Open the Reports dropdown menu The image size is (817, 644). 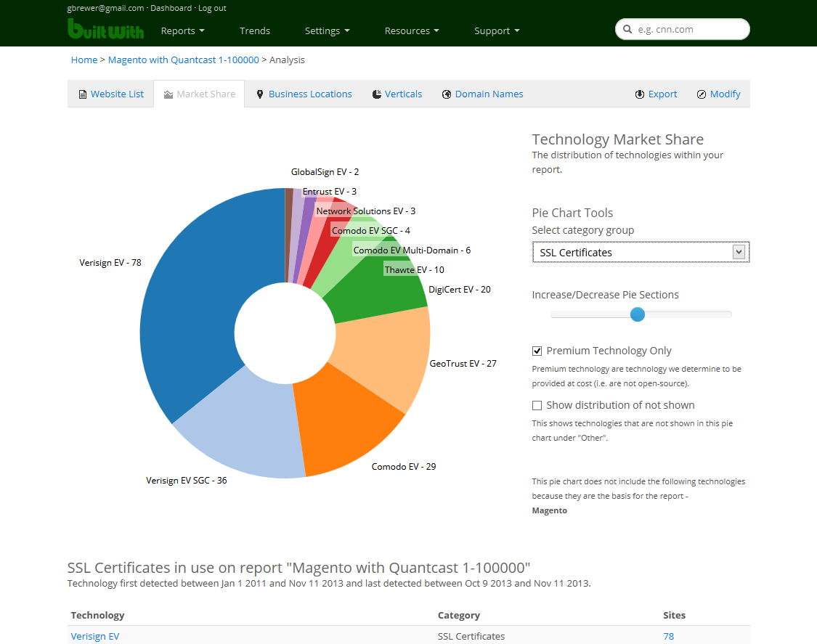(182, 30)
